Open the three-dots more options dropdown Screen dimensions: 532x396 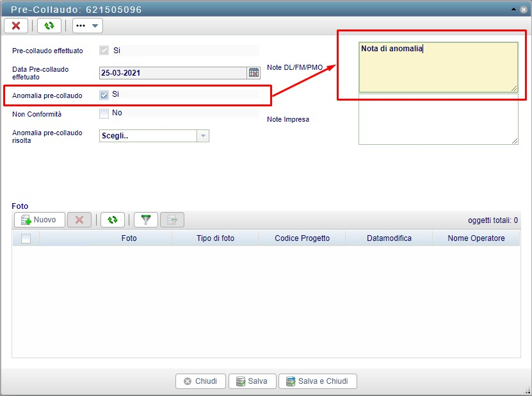tap(88, 26)
